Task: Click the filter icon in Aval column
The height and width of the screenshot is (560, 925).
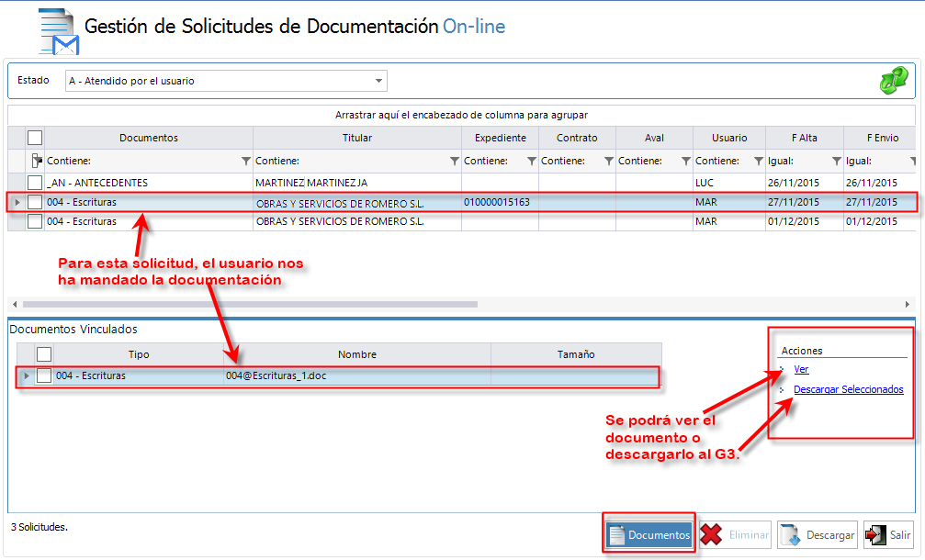Action: point(686,162)
